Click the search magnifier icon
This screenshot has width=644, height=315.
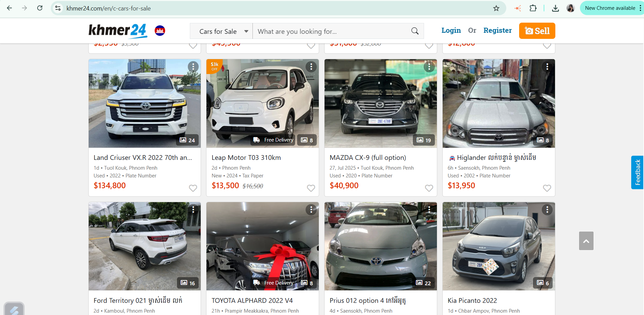coord(415,31)
